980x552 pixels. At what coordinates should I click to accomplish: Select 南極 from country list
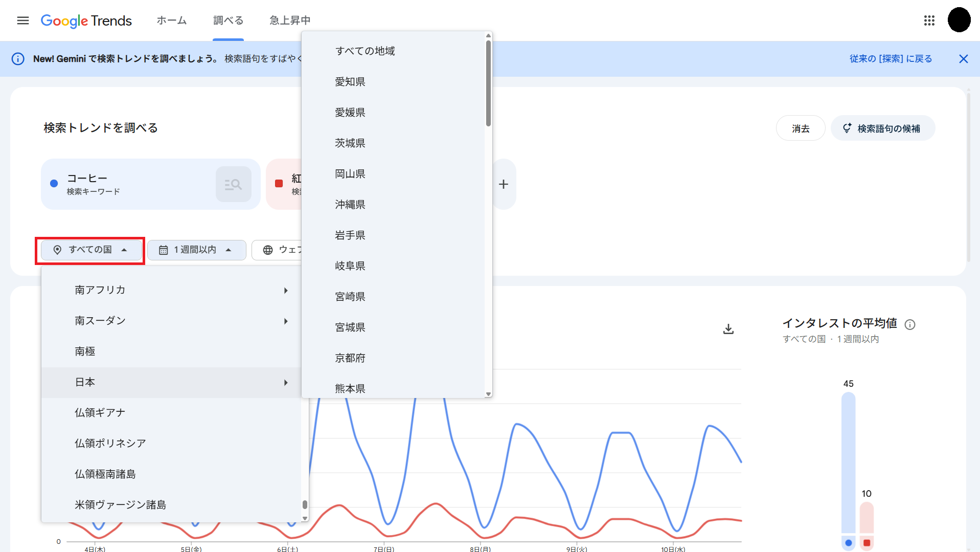171,351
